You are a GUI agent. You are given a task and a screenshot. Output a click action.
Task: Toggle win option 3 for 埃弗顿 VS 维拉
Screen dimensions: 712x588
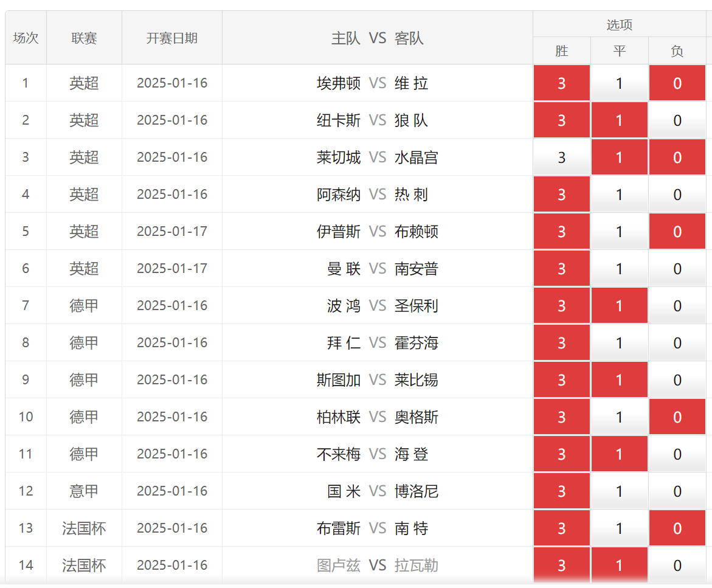[x=562, y=83]
